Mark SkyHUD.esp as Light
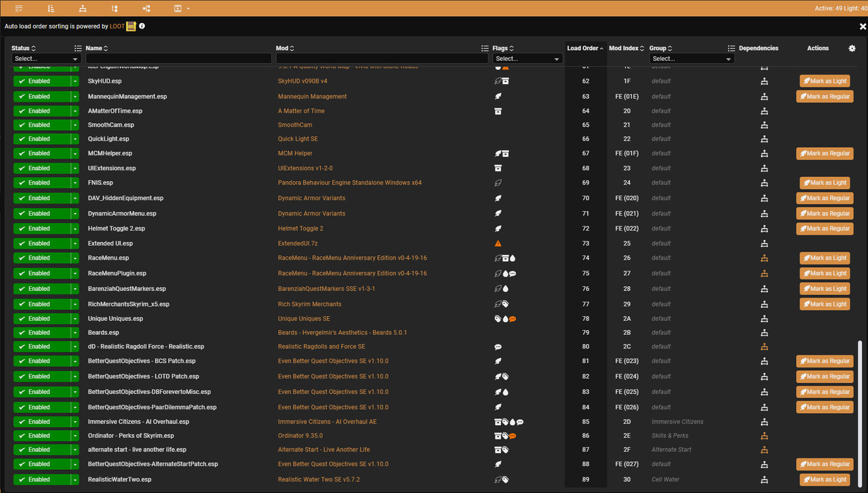 tap(825, 81)
